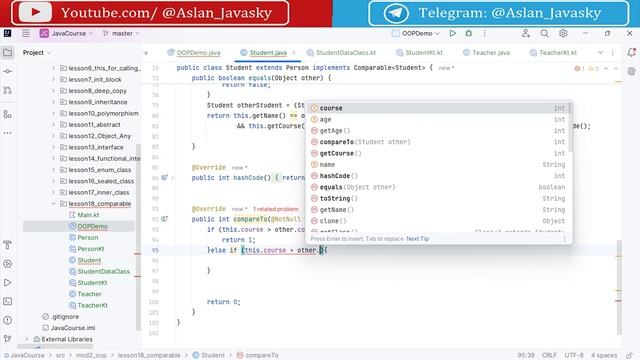Open the Git tool window icon

pyautogui.click(x=7, y=339)
